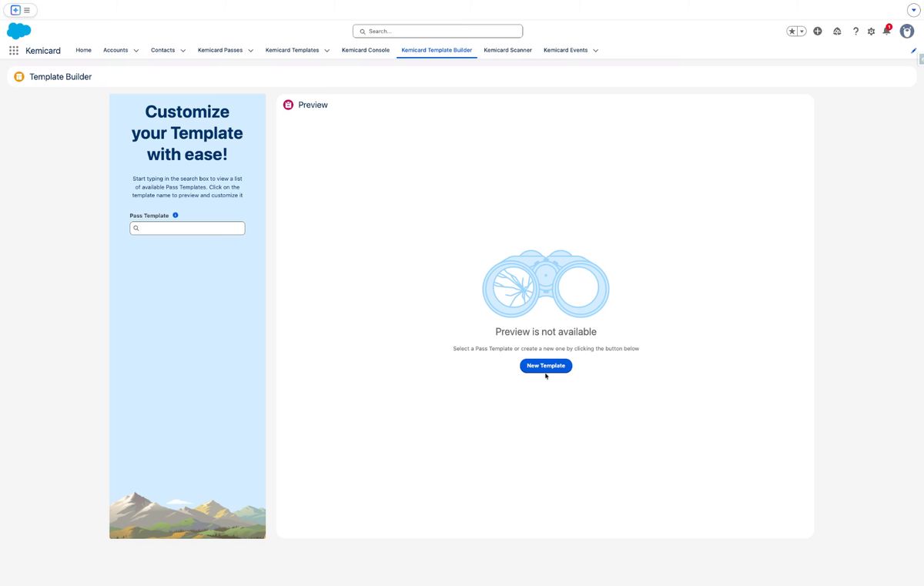Open the Kemicard Events tab
924x586 pixels.
pos(565,50)
